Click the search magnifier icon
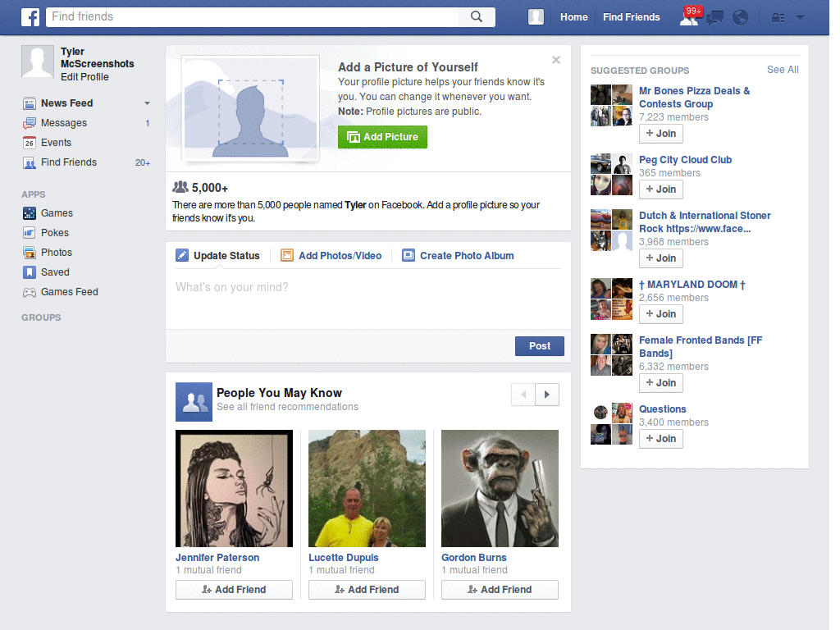 [477, 16]
